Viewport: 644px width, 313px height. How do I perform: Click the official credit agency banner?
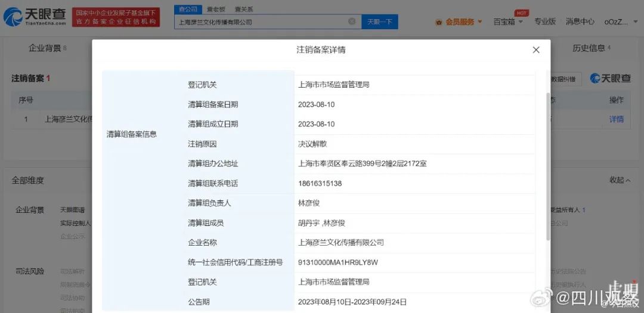coord(116,17)
